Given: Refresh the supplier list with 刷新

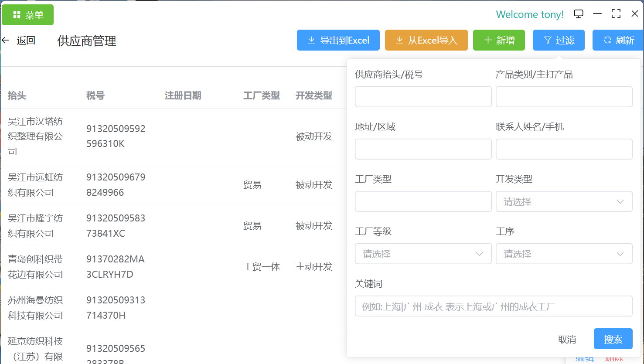Looking at the screenshot, I should point(618,40).
